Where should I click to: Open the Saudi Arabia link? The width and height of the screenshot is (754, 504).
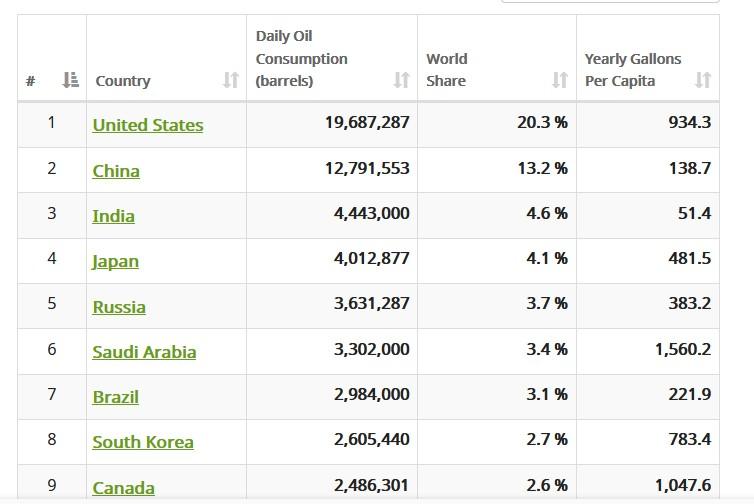[x=144, y=352]
